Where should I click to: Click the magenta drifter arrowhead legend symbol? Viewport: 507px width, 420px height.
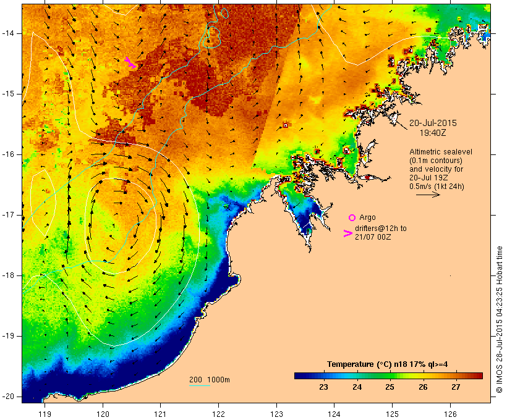347,233
